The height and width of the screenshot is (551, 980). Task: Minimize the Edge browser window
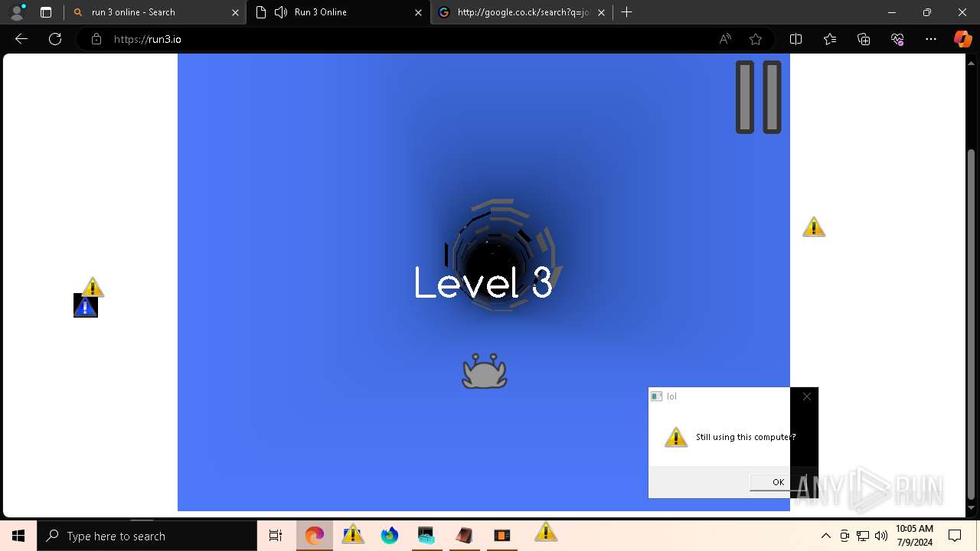click(892, 12)
